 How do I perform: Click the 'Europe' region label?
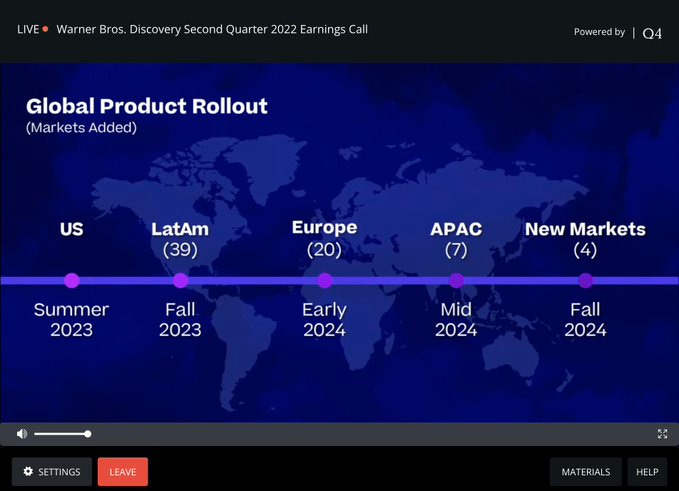point(325,228)
